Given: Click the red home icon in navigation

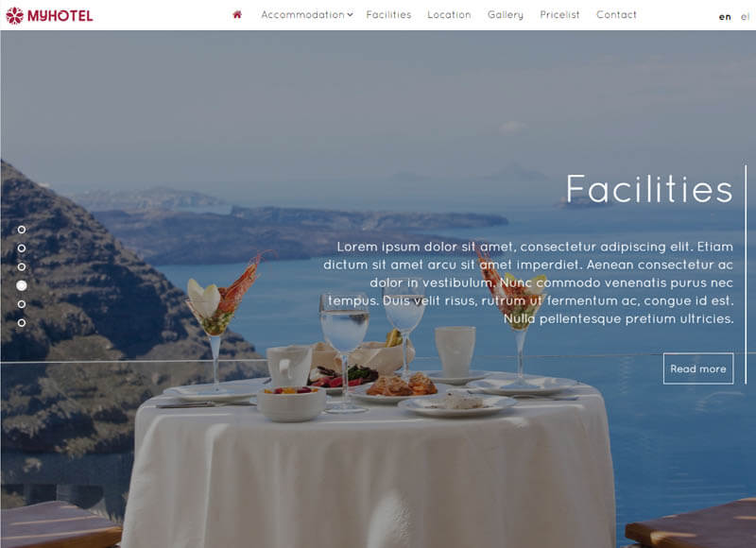Looking at the screenshot, I should (x=237, y=15).
